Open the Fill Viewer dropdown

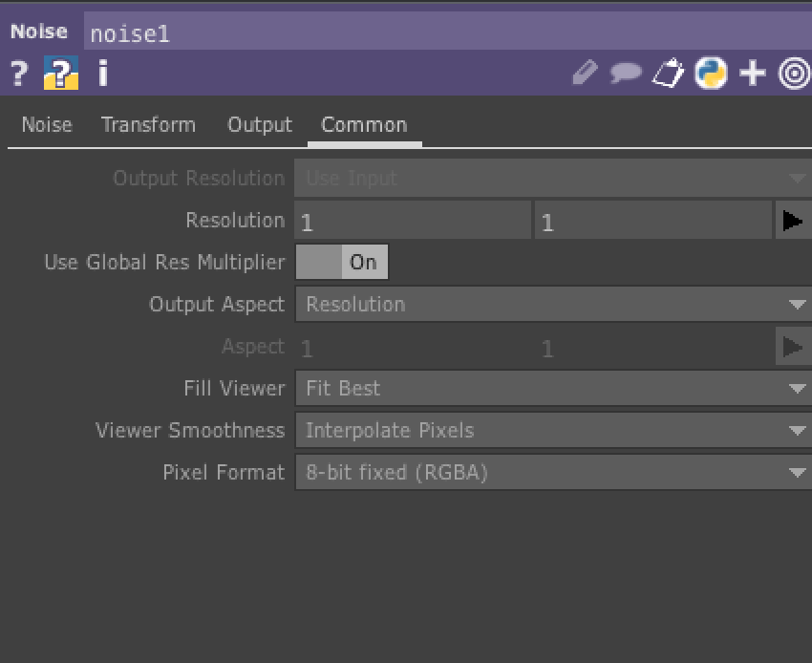[x=552, y=389]
